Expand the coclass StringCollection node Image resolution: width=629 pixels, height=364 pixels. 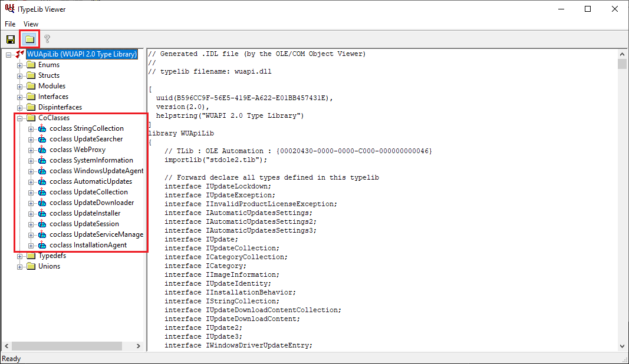pos(31,129)
